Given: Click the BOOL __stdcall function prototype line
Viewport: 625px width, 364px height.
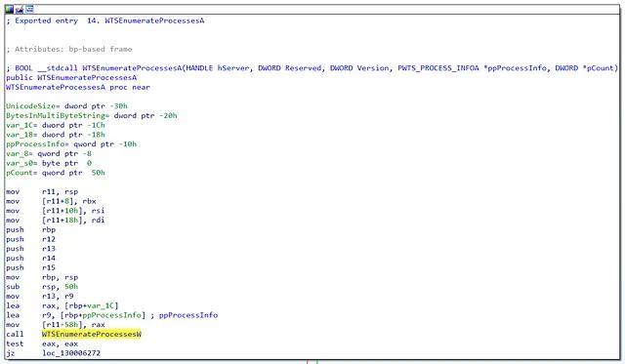Looking at the screenshot, I should [312, 68].
